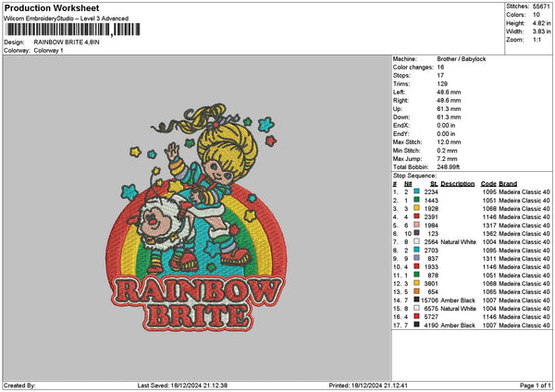
Task: Click code '1317' in stop 5 row
Action: 489,225
